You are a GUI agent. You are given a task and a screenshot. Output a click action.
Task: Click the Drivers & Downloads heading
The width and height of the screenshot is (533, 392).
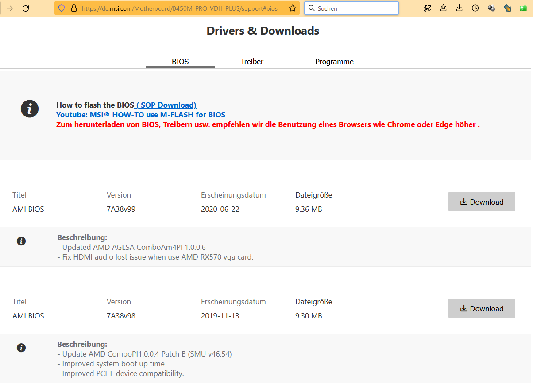[x=263, y=31]
